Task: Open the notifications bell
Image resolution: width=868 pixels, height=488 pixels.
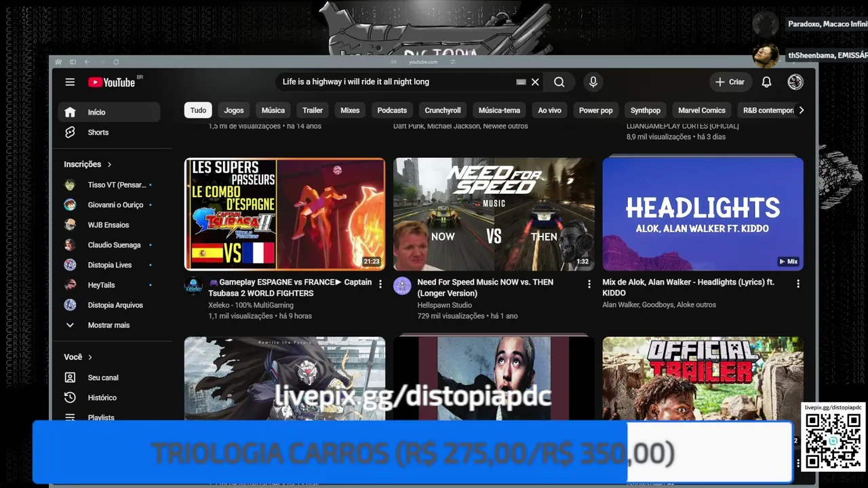Action: (766, 82)
